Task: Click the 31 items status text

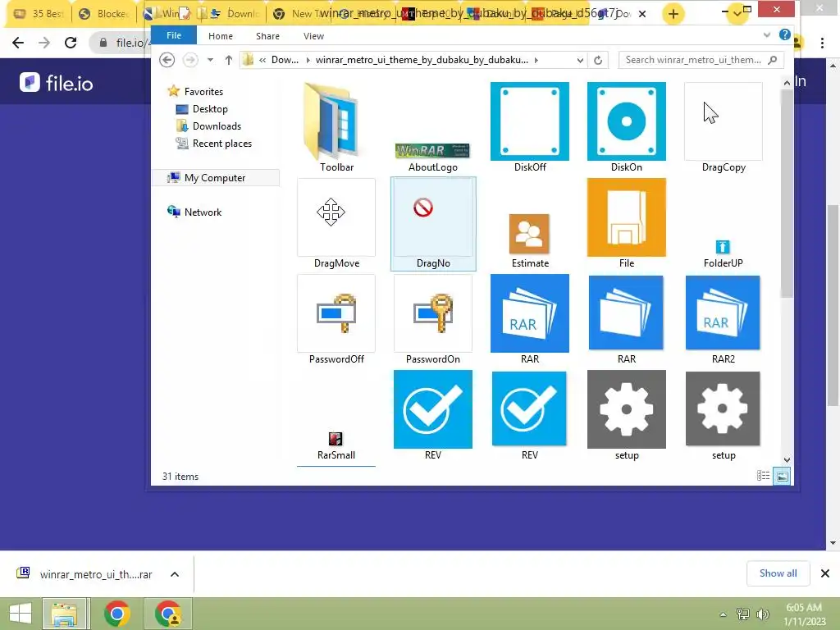Action: coord(180,477)
